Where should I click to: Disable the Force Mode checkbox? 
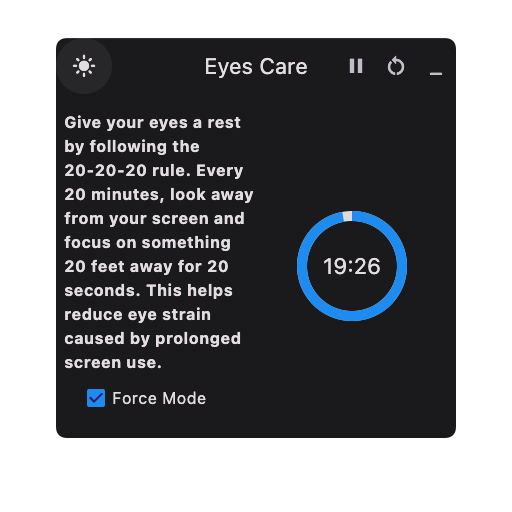[x=96, y=398]
